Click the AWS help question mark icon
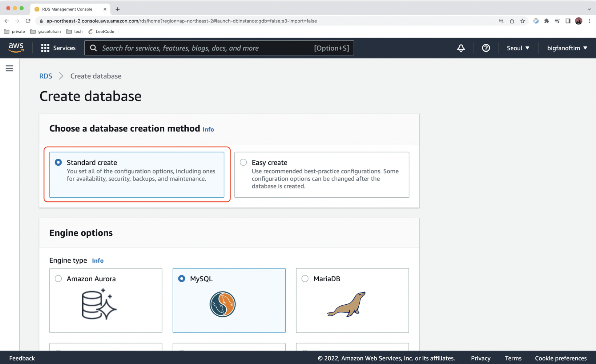This screenshot has width=596, height=364. tap(485, 48)
